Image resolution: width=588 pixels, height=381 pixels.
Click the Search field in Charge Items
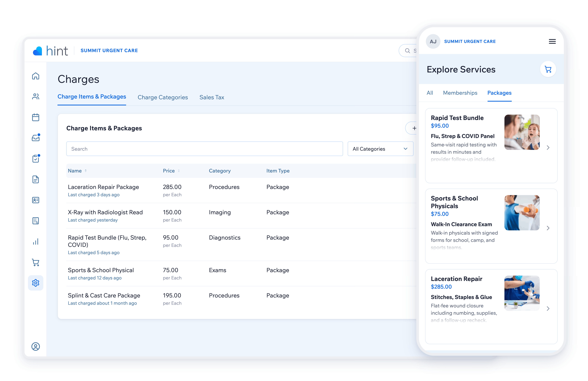point(205,149)
